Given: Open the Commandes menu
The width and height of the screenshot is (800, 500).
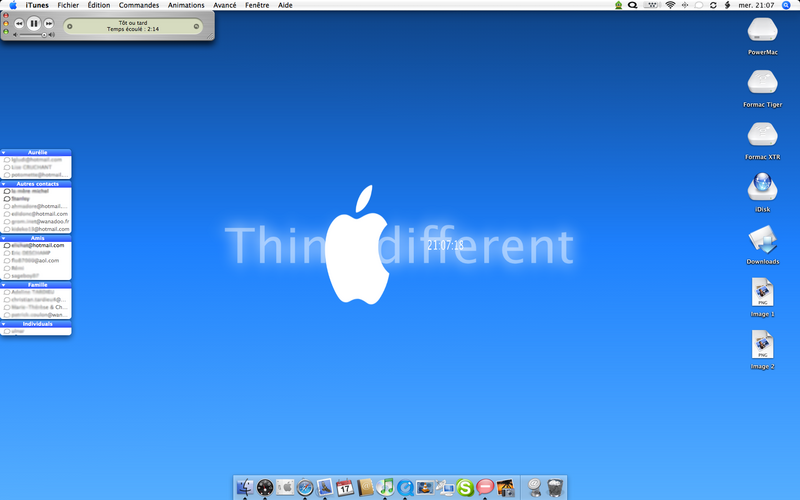Looking at the screenshot, I should [139, 5].
